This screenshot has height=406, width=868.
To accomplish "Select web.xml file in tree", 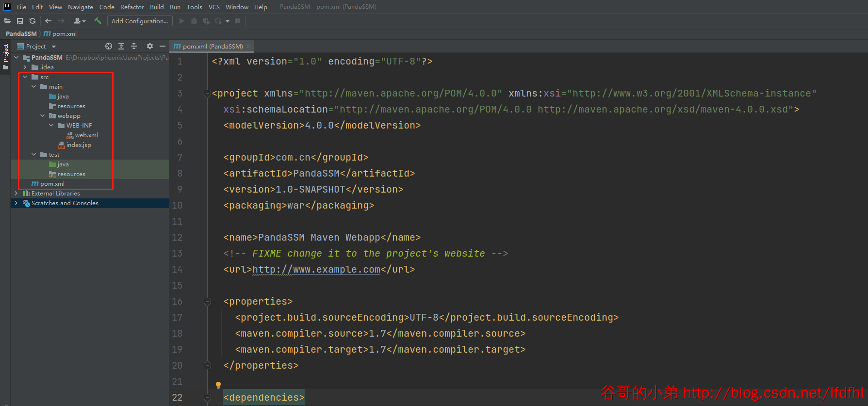I will pyautogui.click(x=82, y=135).
